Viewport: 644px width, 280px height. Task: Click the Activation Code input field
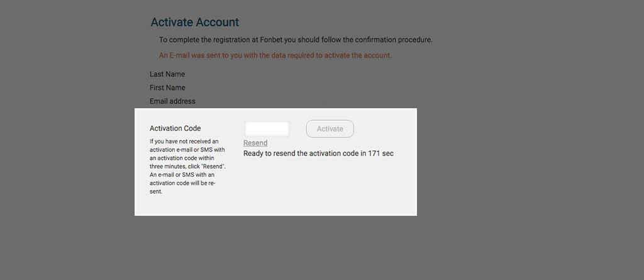(267, 129)
